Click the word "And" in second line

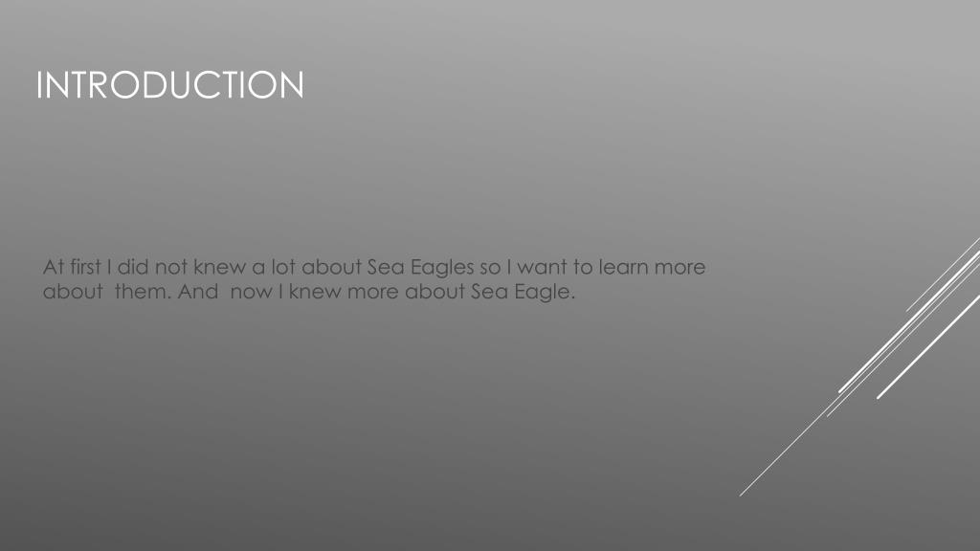[198, 292]
